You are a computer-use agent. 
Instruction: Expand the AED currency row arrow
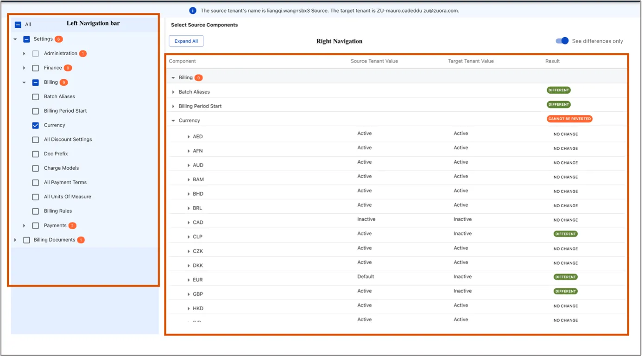pos(189,137)
